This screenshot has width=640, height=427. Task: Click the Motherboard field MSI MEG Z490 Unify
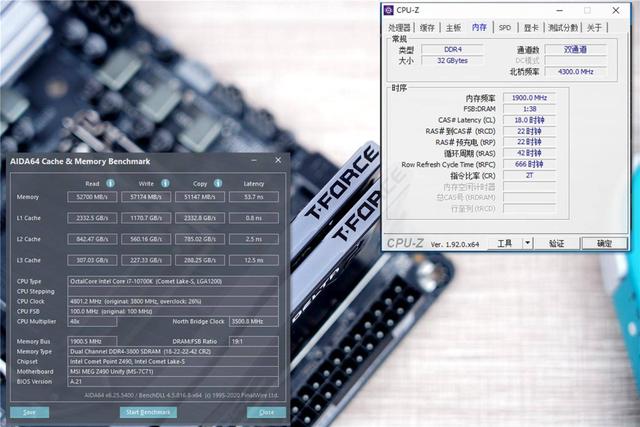[x=173, y=372]
